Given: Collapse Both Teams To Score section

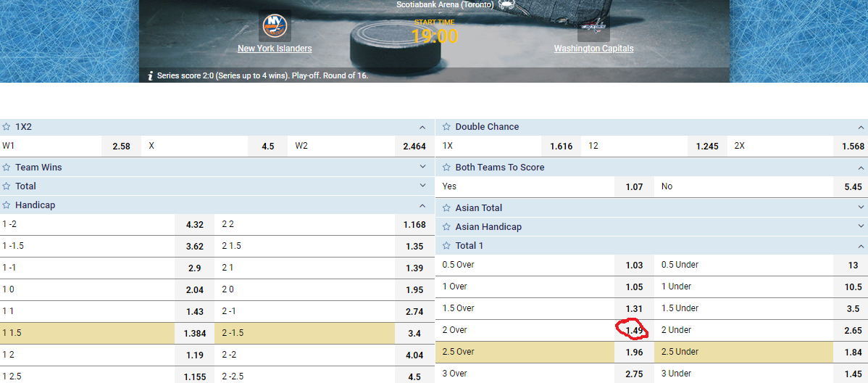Looking at the screenshot, I should [x=861, y=168].
